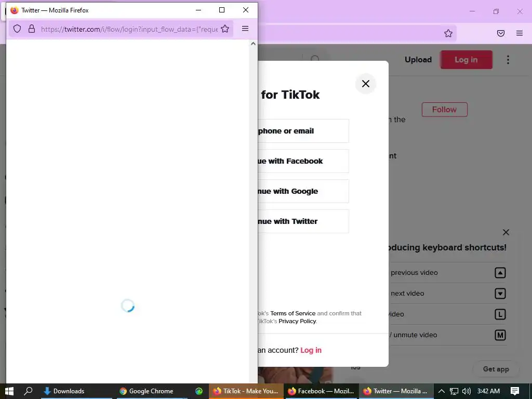Expand hidden system tray icons chevron
Viewport: 532px width, 399px height.
click(x=442, y=391)
